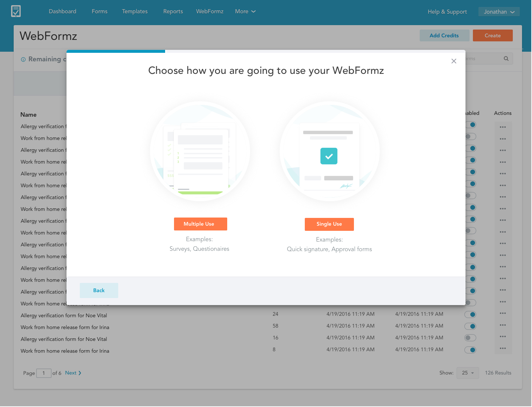
Task: Click the search magnifier icon
Action: [x=506, y=59]
